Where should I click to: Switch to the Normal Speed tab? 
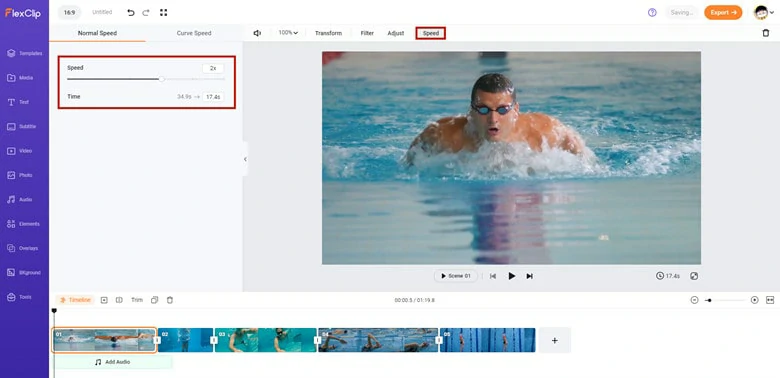tap(98, 33)
